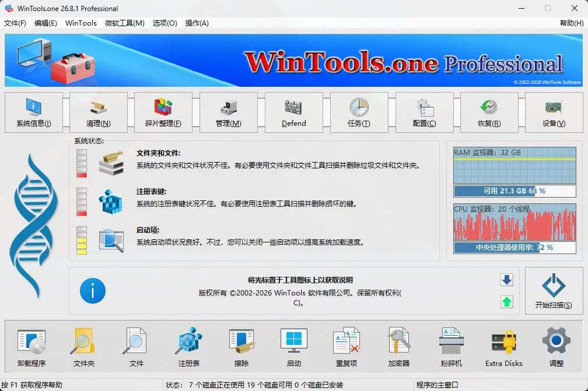Launch the 擦除 eraser tool
588x391 pixels.
pyautogui.click(x=242, y=347)
